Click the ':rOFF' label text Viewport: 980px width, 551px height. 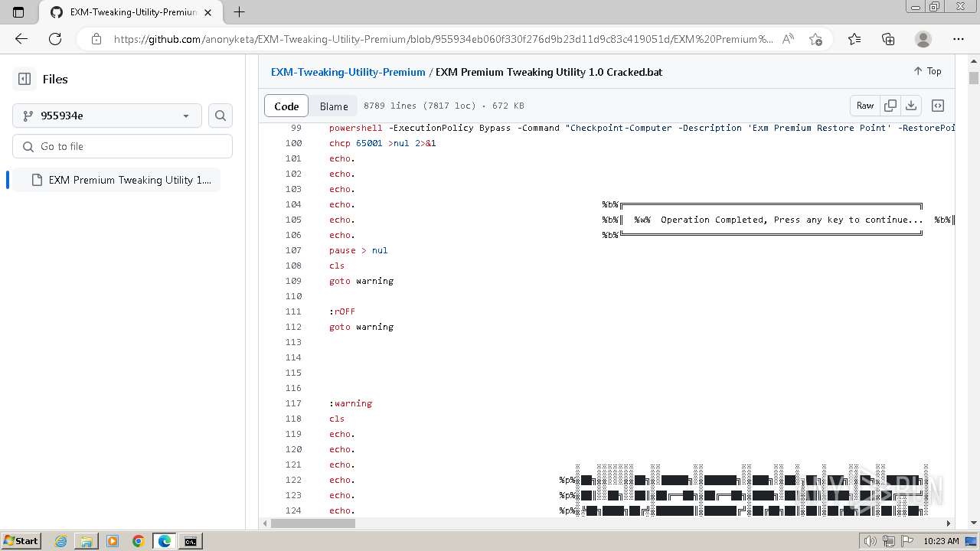click(342, 311)
